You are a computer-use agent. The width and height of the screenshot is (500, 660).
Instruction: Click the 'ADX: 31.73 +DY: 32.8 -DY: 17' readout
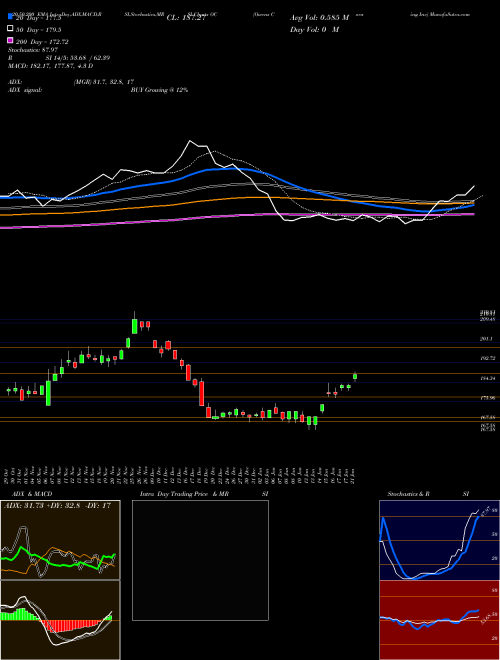57,506
